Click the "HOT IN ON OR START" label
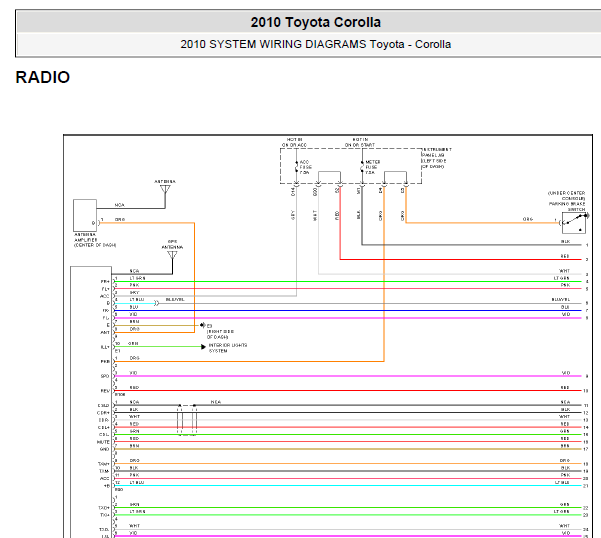The width and height of the screenshot is (601, 538). point(360,142)
